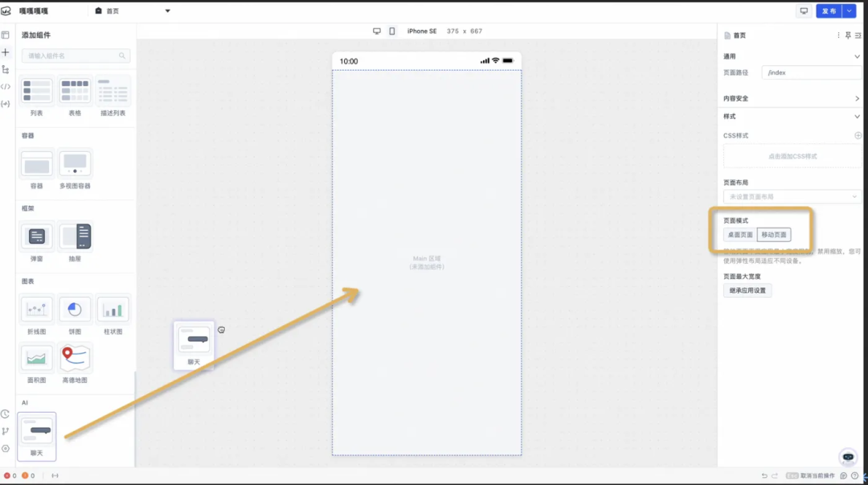Open the code editor icon in left rail
The width and height of the screenshot is (868, 485).
6,87
